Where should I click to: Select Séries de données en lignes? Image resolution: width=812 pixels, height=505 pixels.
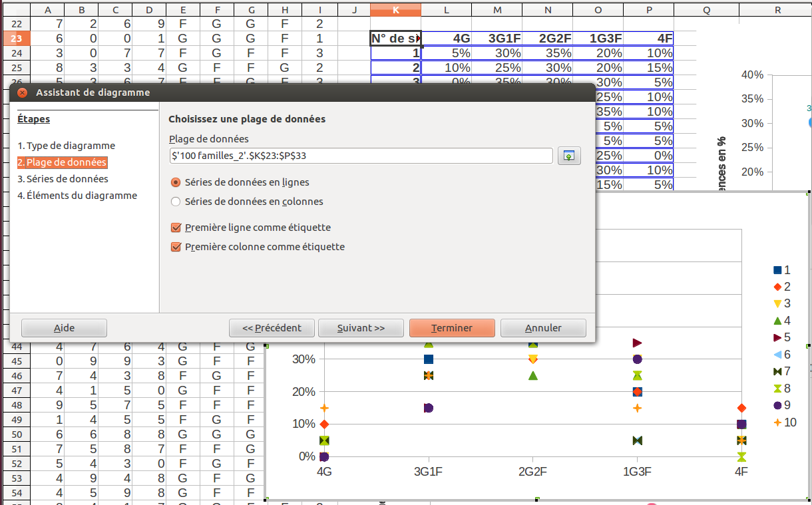pos(176,182)
